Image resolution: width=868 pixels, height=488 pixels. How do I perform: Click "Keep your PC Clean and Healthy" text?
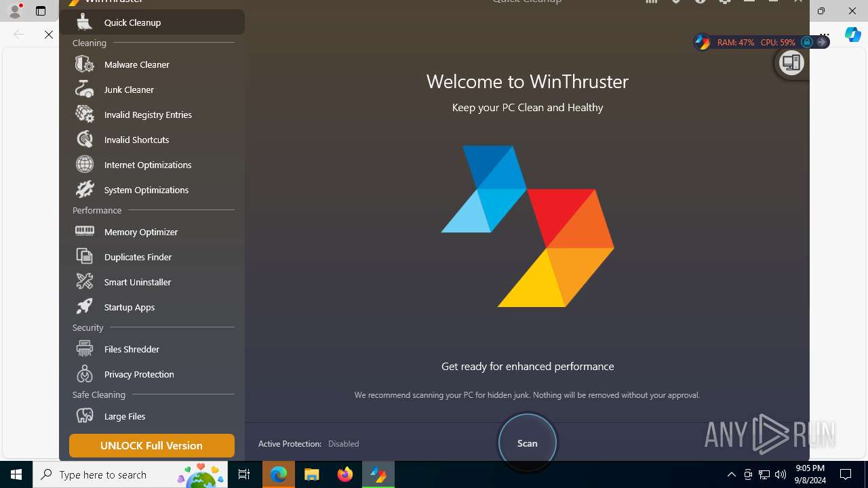pos(528,107)
